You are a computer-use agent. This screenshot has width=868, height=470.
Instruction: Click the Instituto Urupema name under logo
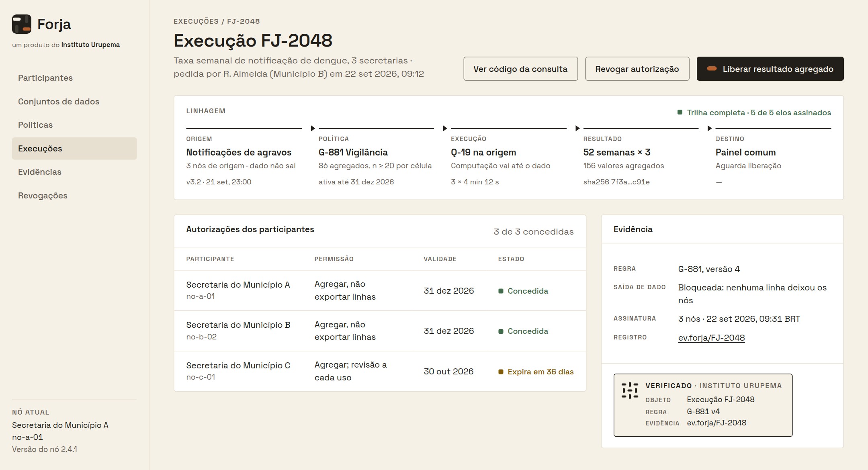point(90,45)
